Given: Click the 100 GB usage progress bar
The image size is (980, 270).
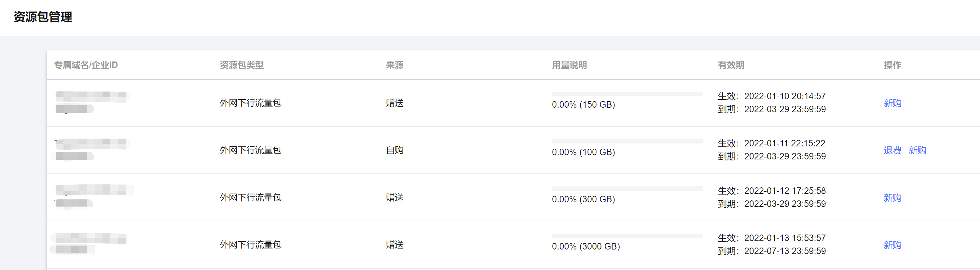Looking at the screenshot, I should click(627, 141).
